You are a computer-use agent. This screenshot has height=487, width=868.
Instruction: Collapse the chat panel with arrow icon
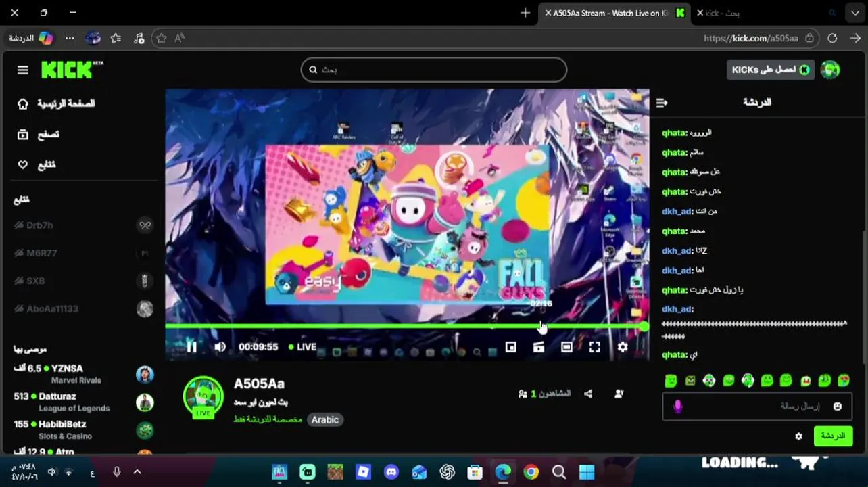point(662,103)
